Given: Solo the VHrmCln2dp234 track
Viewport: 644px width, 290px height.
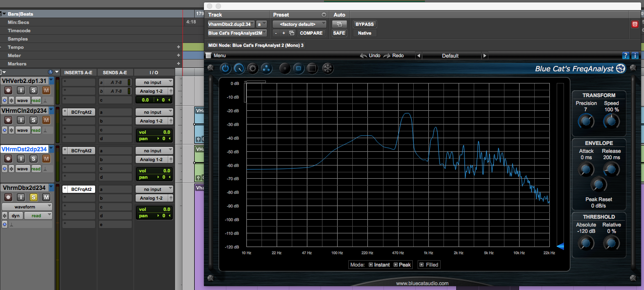Looking at the screenshot, I should (34, 120).
